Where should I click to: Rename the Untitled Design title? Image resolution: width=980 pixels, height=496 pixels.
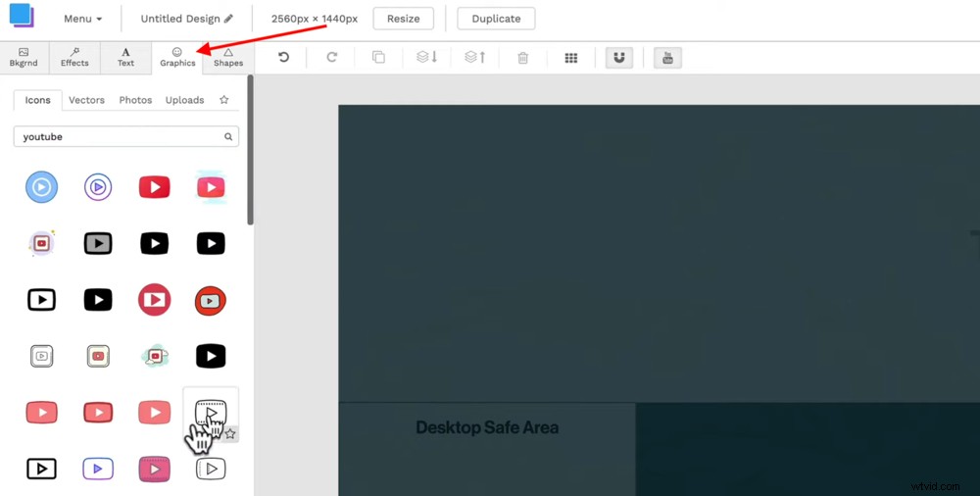186,19
